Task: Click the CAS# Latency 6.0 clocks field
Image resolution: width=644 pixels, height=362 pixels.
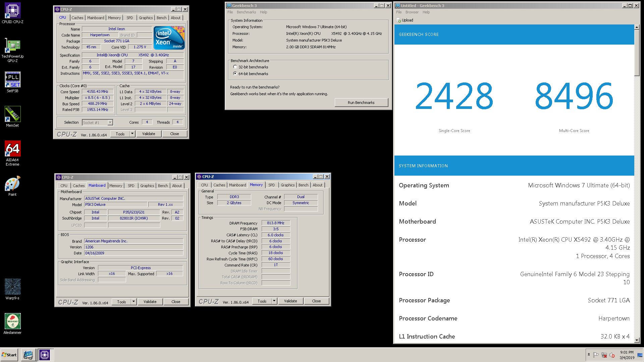Action: (x=276, y=235)
